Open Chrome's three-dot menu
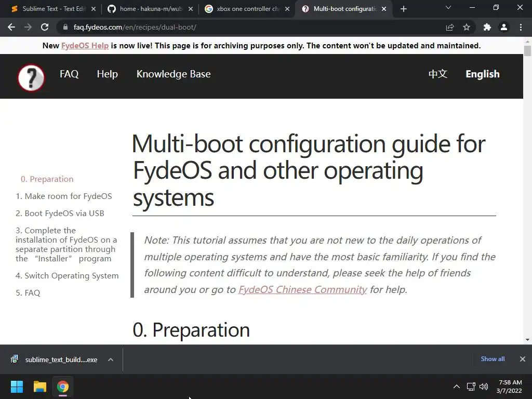 click(521, 27)
